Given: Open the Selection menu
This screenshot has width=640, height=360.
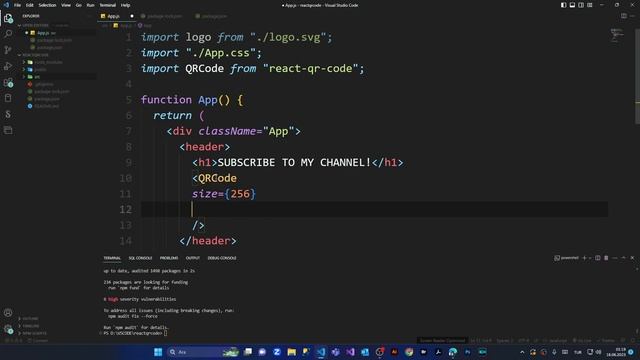Looking at the screenshot, I should pos(47,5).
